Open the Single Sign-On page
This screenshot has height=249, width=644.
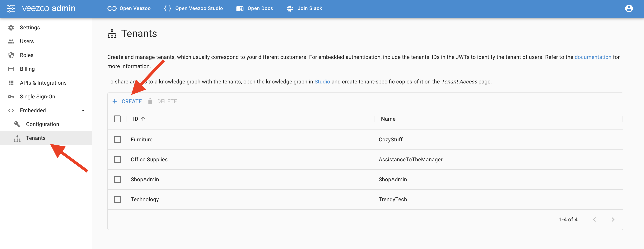click(38, 97)
